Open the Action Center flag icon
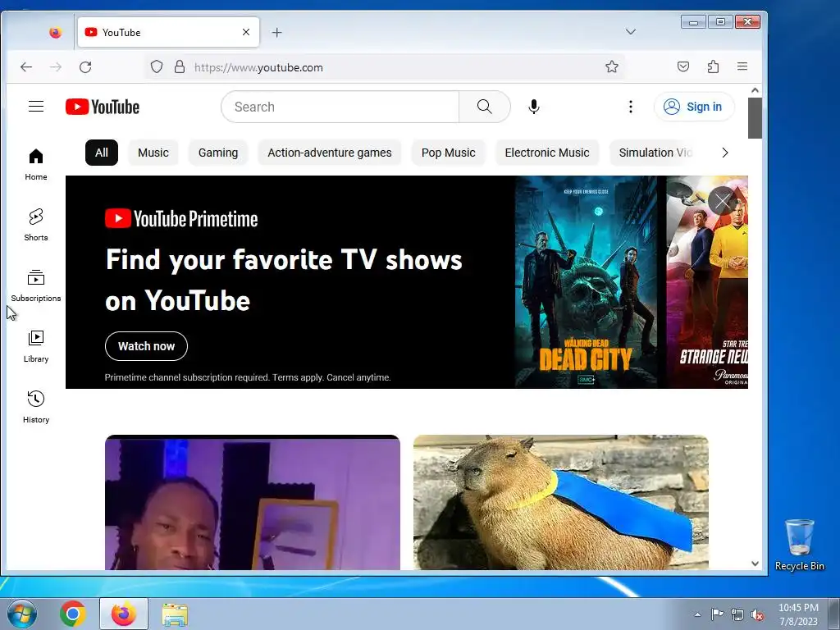 (x=717, y=614)
